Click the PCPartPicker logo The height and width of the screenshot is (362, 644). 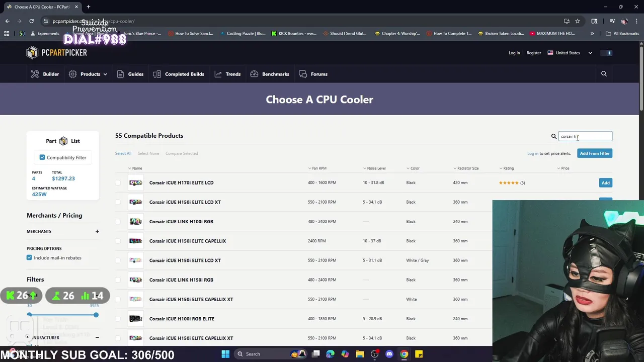(56, 53)
